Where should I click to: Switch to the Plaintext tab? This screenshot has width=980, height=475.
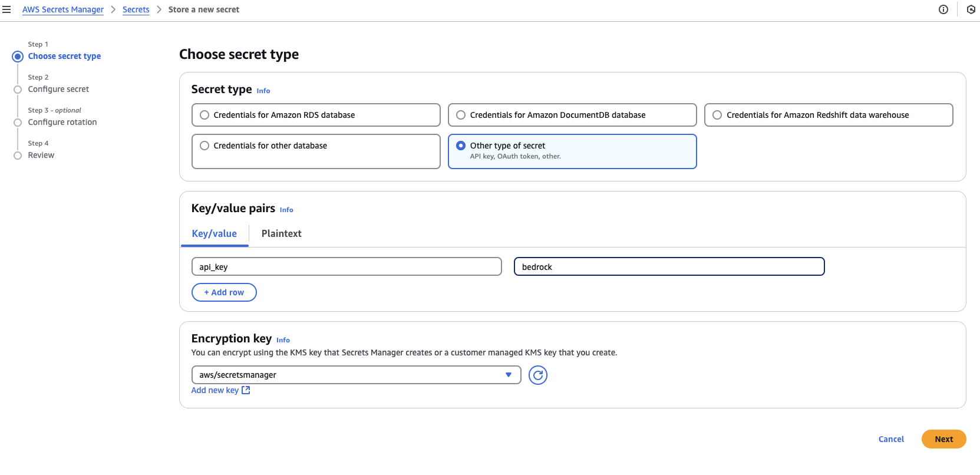click(x=281, y=233)
